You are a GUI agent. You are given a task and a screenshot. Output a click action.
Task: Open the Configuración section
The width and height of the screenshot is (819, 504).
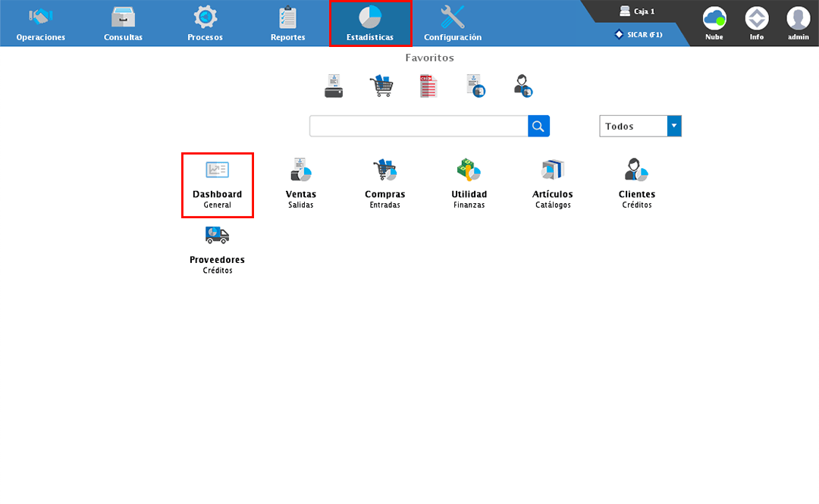click(x=453, y=23)
